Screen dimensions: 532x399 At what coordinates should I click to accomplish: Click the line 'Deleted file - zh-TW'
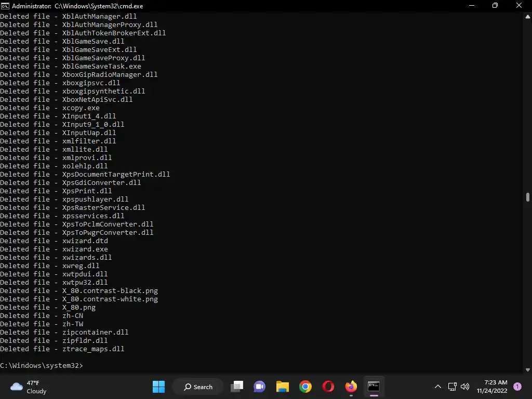click(x=42, y=324)
